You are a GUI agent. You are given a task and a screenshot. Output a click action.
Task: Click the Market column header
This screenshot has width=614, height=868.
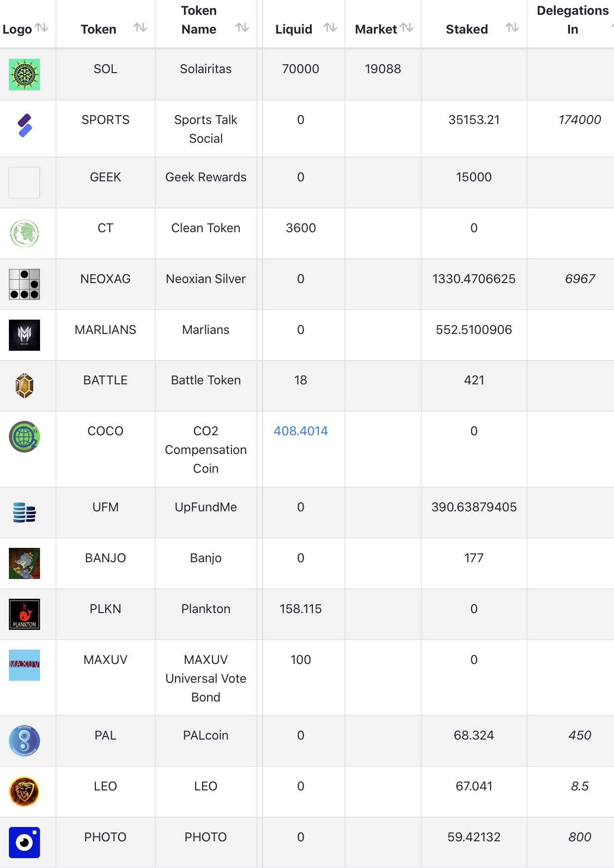pyautogui.click(x=376, y=29)
